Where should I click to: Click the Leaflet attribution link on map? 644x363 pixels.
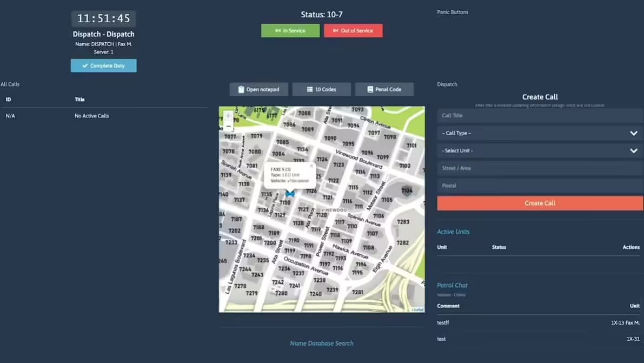click(417, 309)
